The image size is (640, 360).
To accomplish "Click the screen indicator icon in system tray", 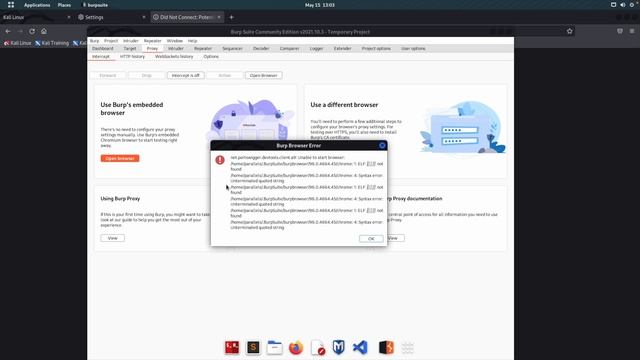I will click(613, 5).
